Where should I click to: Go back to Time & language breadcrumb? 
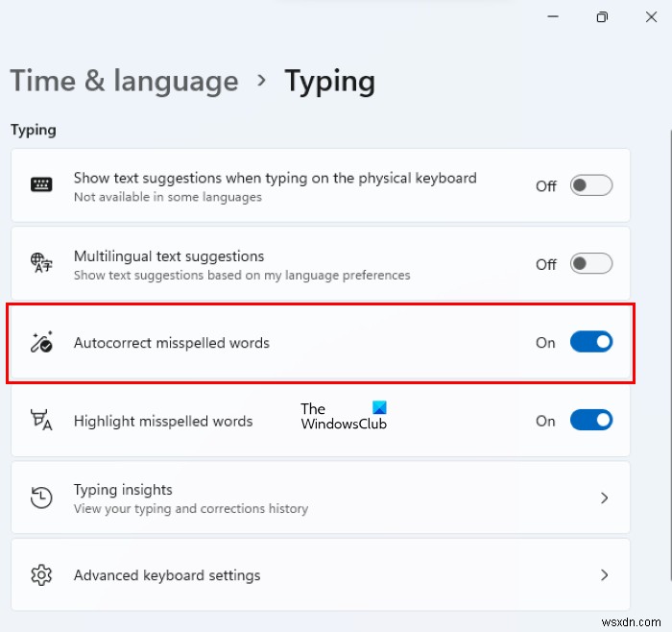124,81
